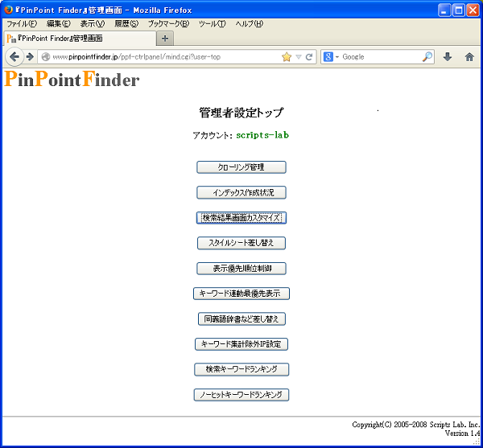Open the 履歴 menu
The width and height of the screenshot is (483, 448).
click(x=126, y=23)
